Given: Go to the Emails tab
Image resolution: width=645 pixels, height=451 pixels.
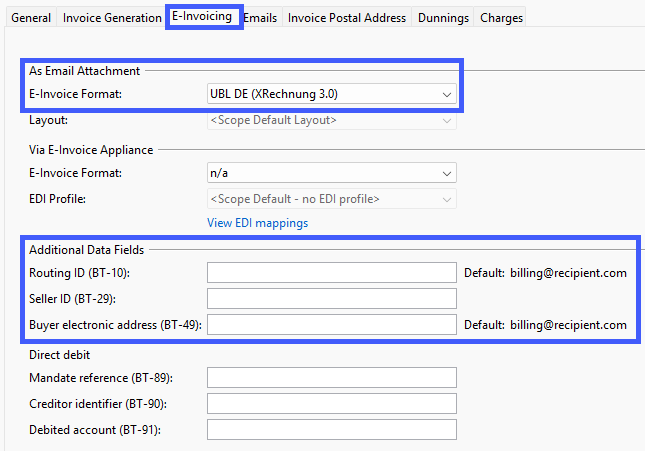Looking at the screenshot, I should click(260, 18).
